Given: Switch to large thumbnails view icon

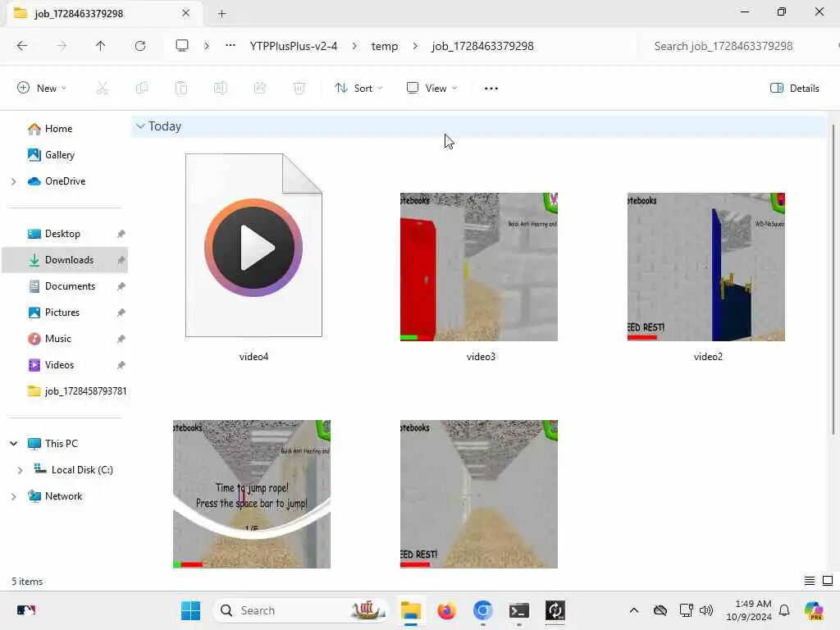Looking at the screenshot, I should (828, 581).
